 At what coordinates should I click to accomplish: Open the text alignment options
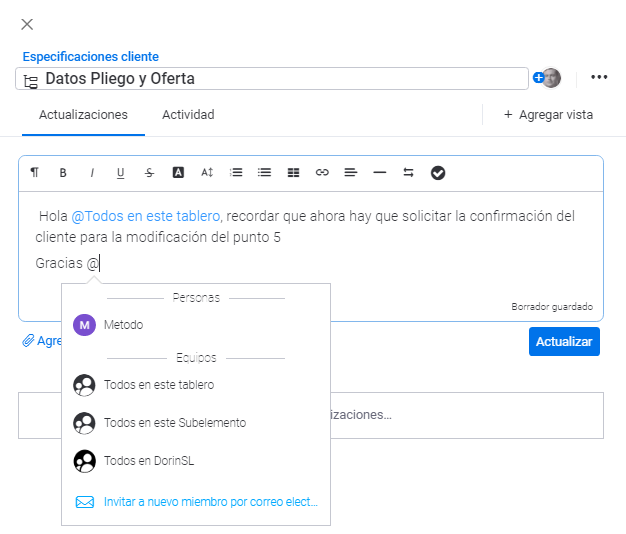coord(350,173)
